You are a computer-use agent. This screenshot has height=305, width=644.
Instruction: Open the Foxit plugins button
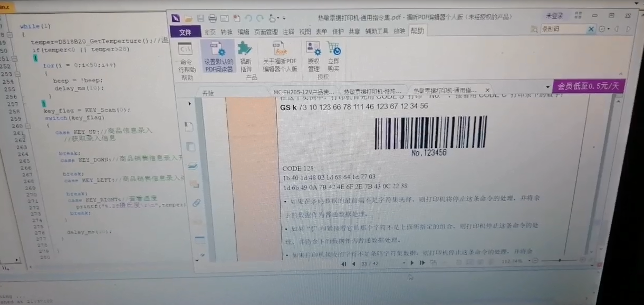245,57
